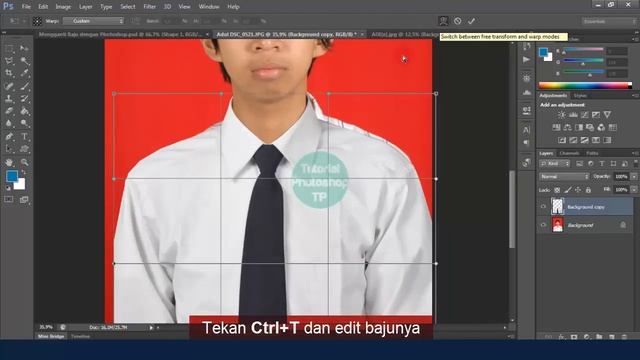Switch to the Paths tab
This screenshot has width=640, height=360.
pyautogui.click(x=592, y=153)
